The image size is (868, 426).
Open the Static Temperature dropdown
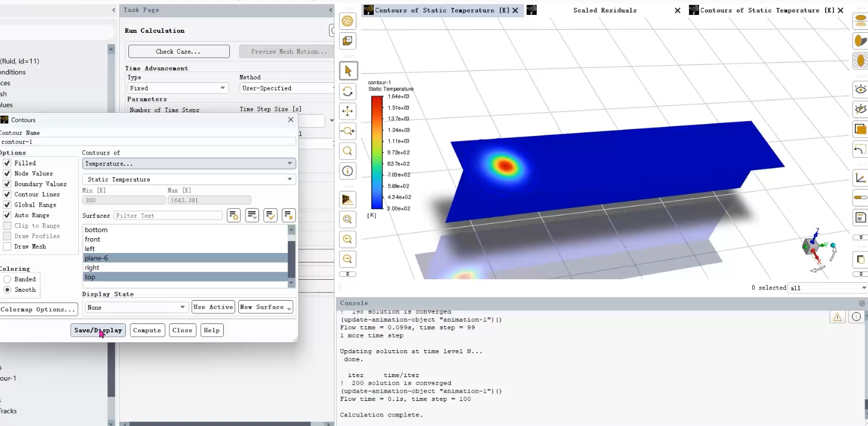[189, 180]
